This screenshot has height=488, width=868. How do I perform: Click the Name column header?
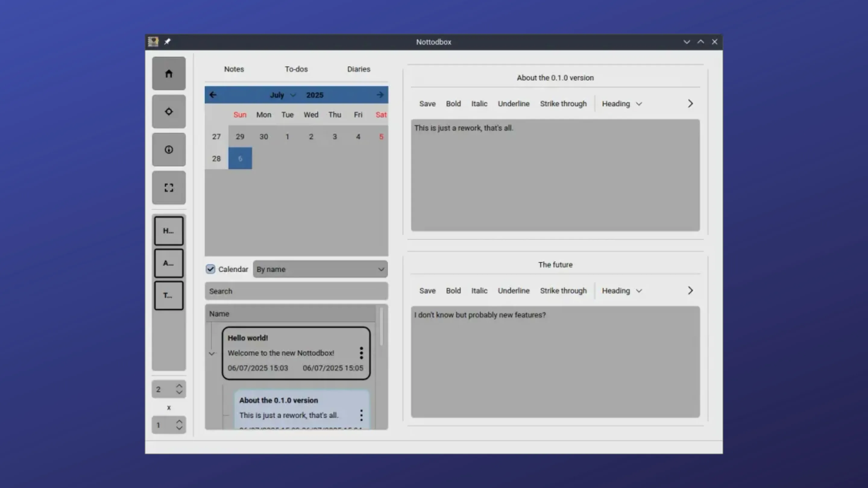[291, 314]
